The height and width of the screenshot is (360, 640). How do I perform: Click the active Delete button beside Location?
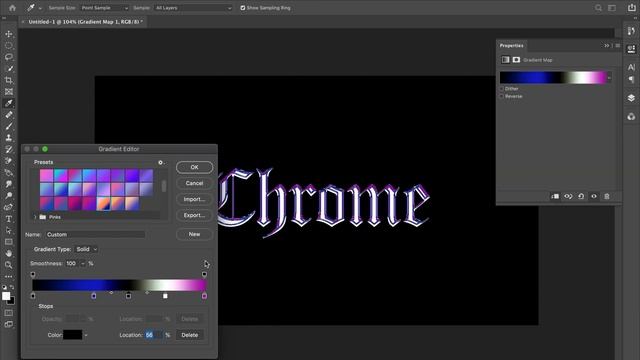coord(189,335)
